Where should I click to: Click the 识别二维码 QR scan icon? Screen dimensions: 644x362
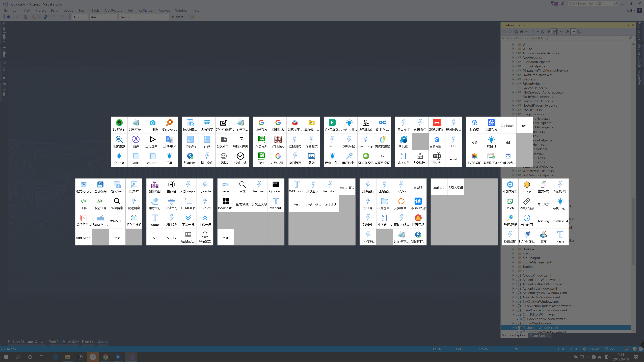tap(134, 218)
